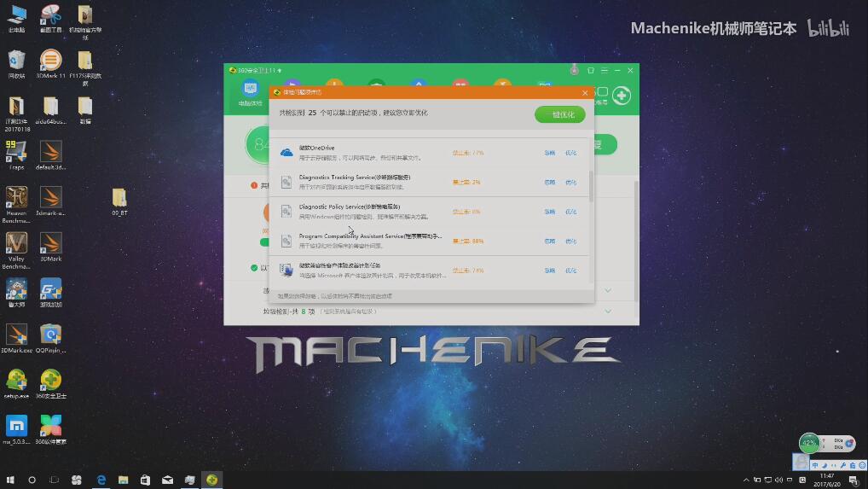
Task: Click the Diagnostic Policy Service file icon
Action: (x=286, y=211)
